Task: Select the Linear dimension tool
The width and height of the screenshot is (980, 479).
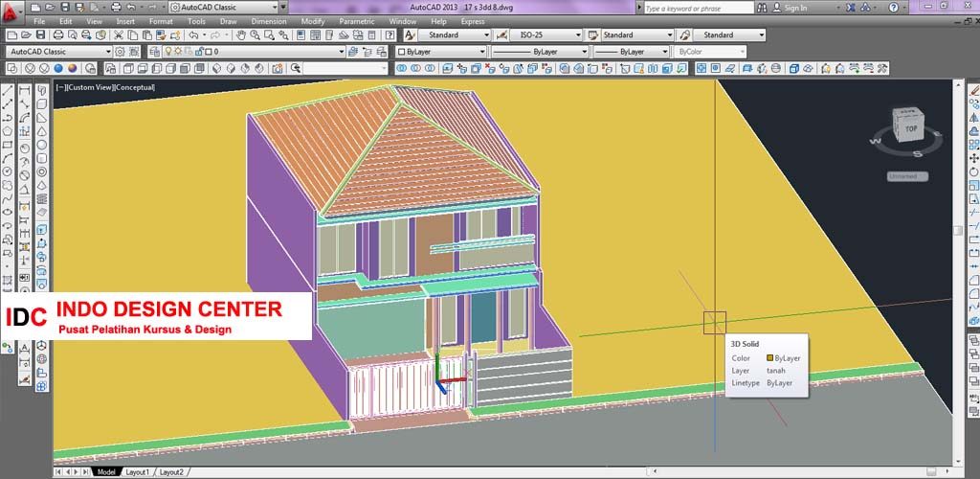Action: pos(25,91)
